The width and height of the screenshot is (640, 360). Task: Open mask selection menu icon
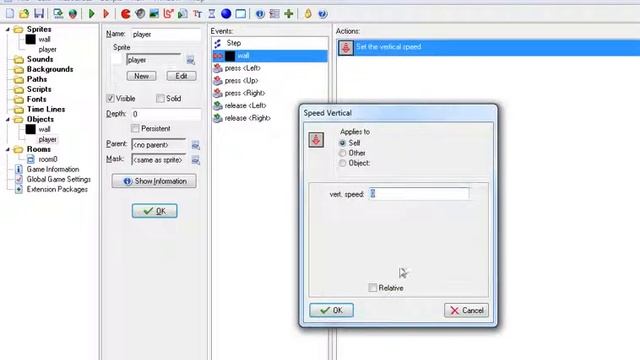[x=196, y=160]
